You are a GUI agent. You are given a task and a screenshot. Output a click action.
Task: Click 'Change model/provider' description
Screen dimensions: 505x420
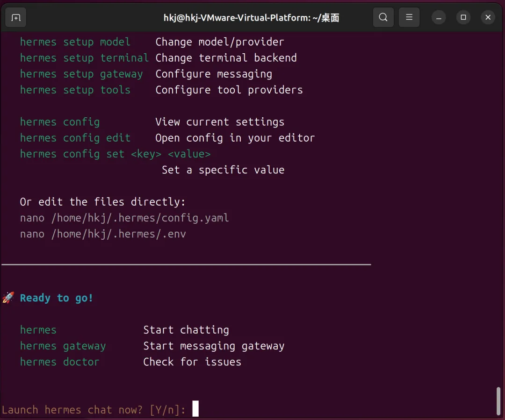pyautogui.click(x=220, y=42)
